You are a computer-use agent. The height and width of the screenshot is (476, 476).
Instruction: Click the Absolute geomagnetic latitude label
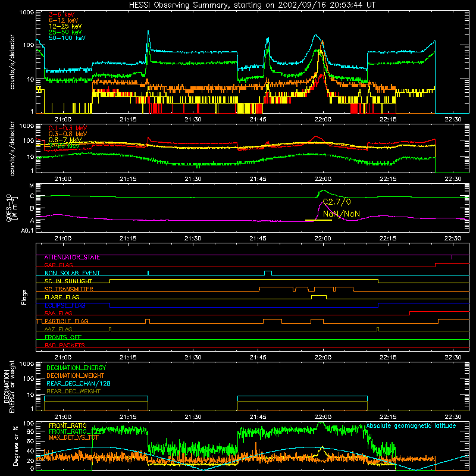pyautogui.click(x=411, y=425)
